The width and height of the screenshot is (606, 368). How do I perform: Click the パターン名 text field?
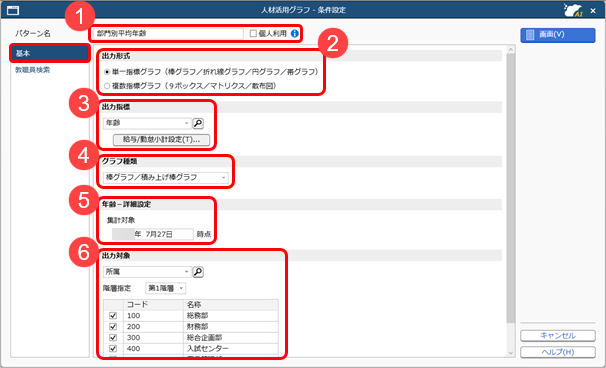point(169,34)
